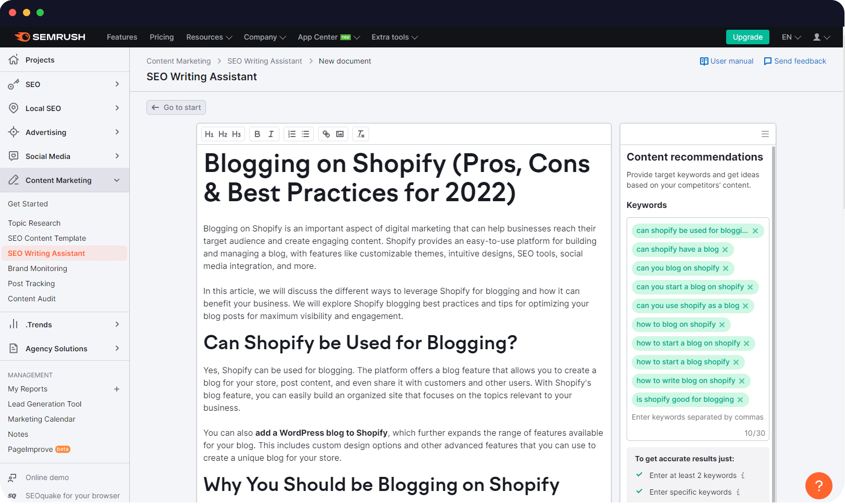Click the Go to start button
845x504 pixels.
pyautogui.click(x=176, y=107)
